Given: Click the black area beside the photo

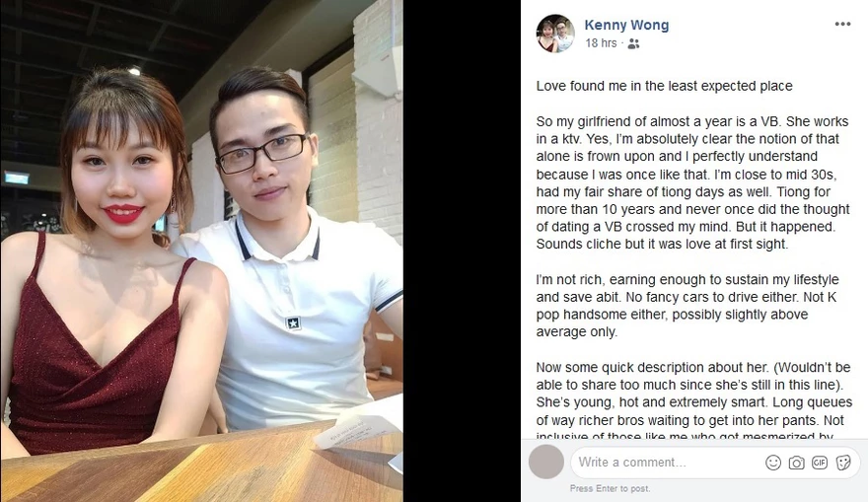Looking at the screenshot, I should [462, 251].
